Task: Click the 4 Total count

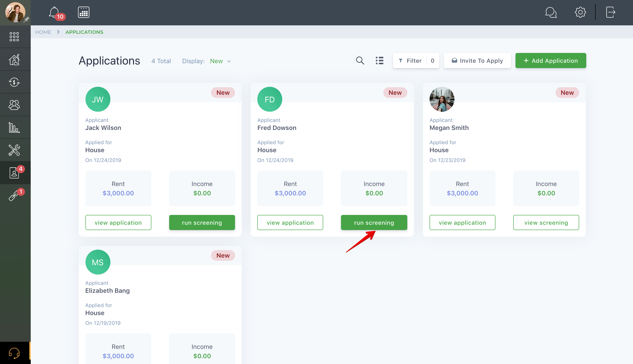Action: (161, 61)
